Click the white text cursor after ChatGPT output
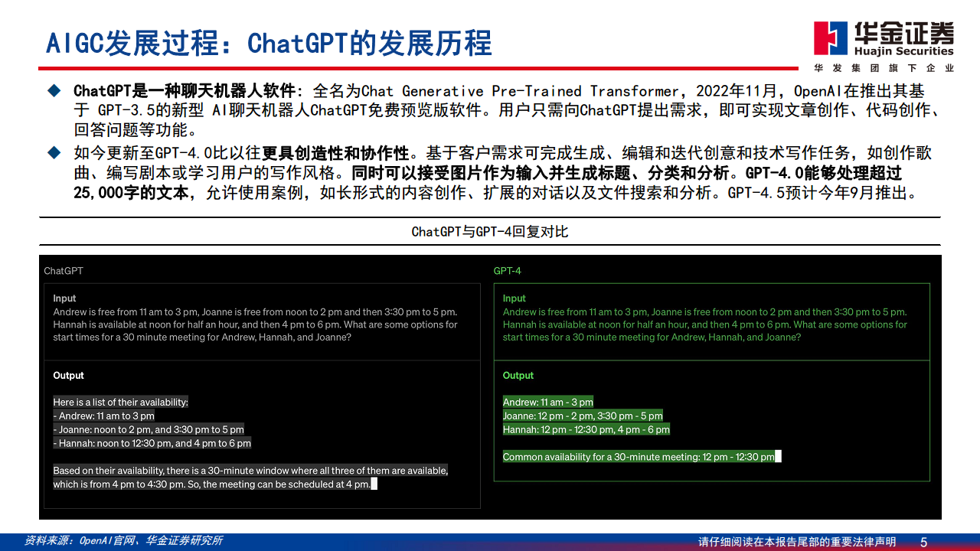This screenshot has width=980, height=551. tap(374, 484)
